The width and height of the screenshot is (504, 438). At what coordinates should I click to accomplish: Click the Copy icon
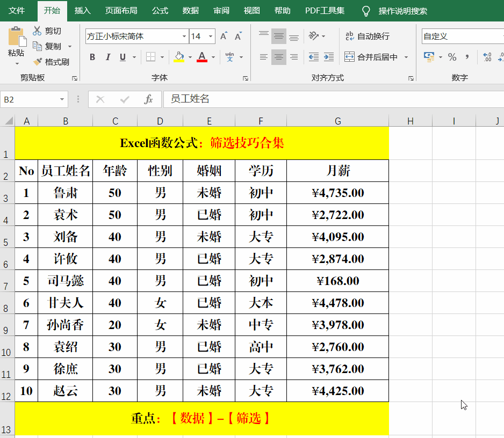click(37, 46)
